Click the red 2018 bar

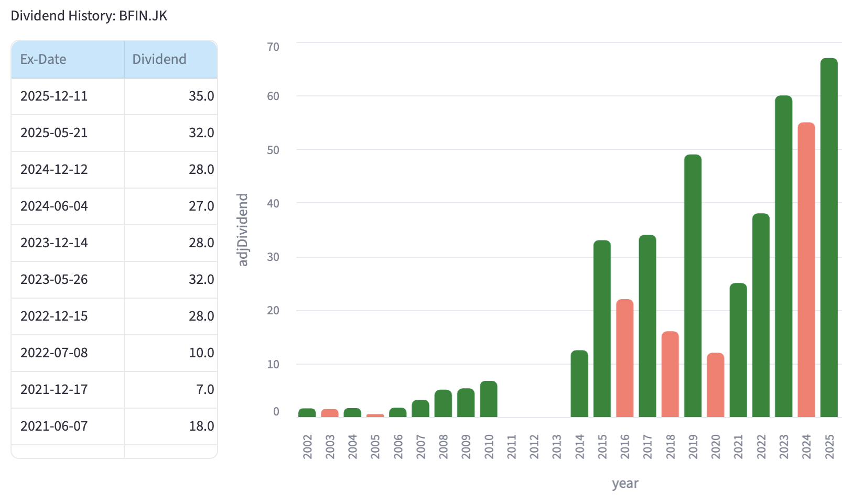coord(670,374)
